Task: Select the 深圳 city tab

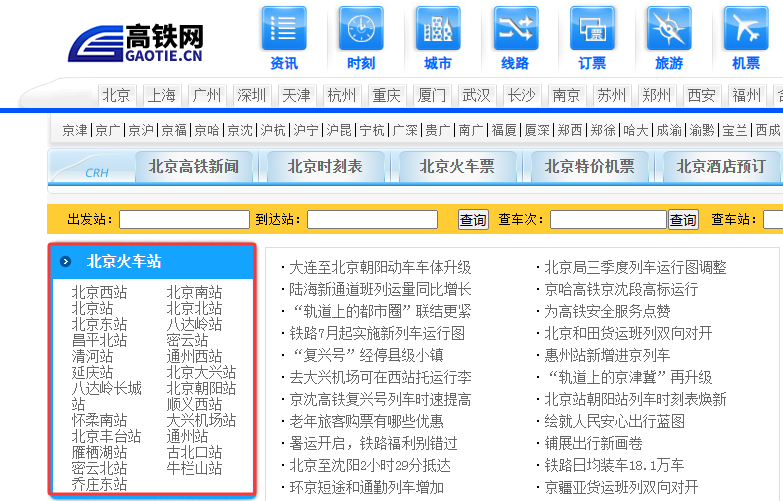Action: pyautogui.click(x=251, y=95)
